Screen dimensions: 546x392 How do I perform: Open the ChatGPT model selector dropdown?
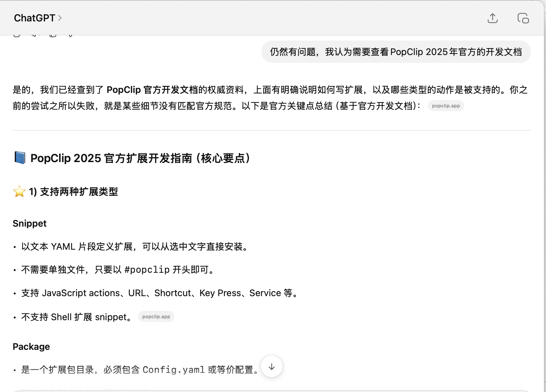[38, 18]
